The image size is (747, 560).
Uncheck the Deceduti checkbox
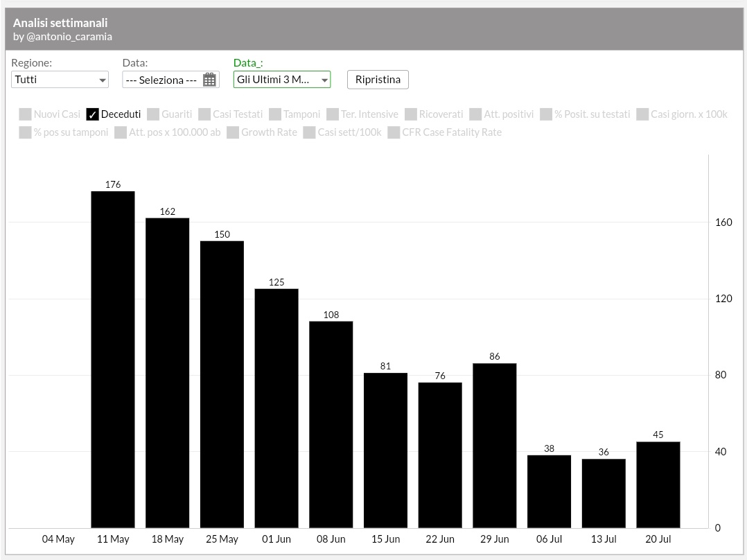(x=92, y=114)
